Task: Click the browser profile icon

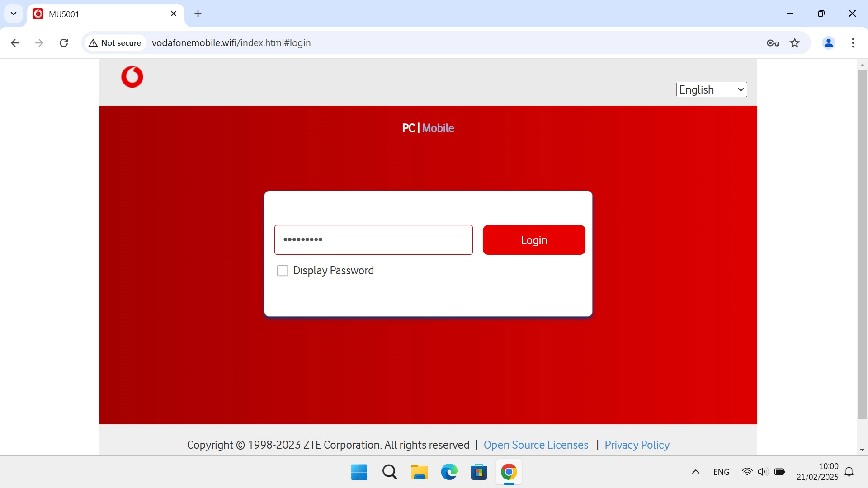Action: point(829,43)
